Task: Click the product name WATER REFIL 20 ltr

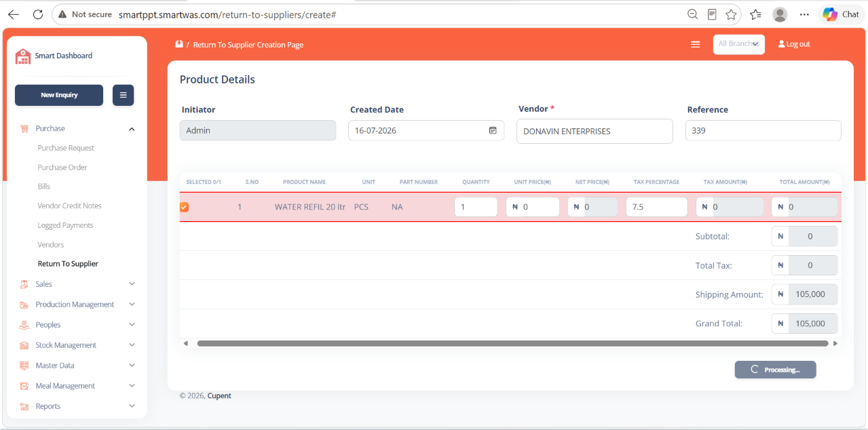Action: pos(310,207)
